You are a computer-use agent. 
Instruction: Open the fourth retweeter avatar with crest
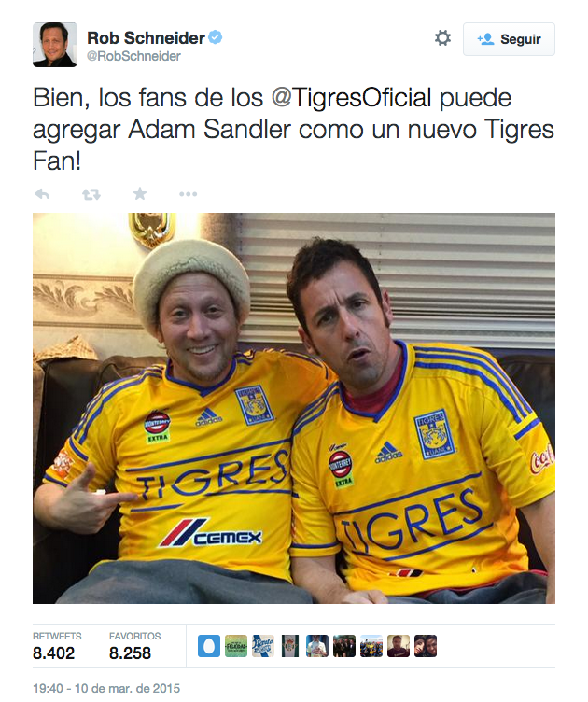pyautogui.click(x=290, y=646)
